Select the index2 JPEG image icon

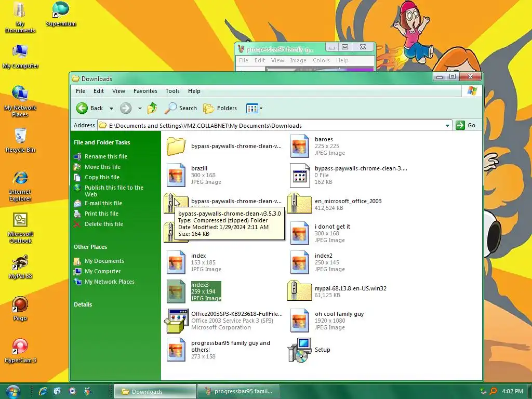click(300, 262)
